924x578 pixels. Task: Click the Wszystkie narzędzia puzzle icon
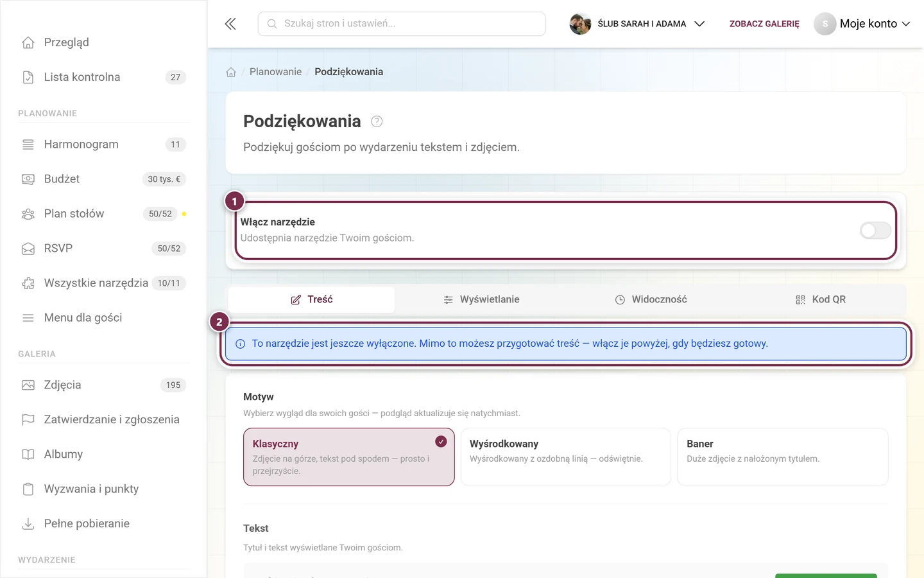tap(28, 283)
